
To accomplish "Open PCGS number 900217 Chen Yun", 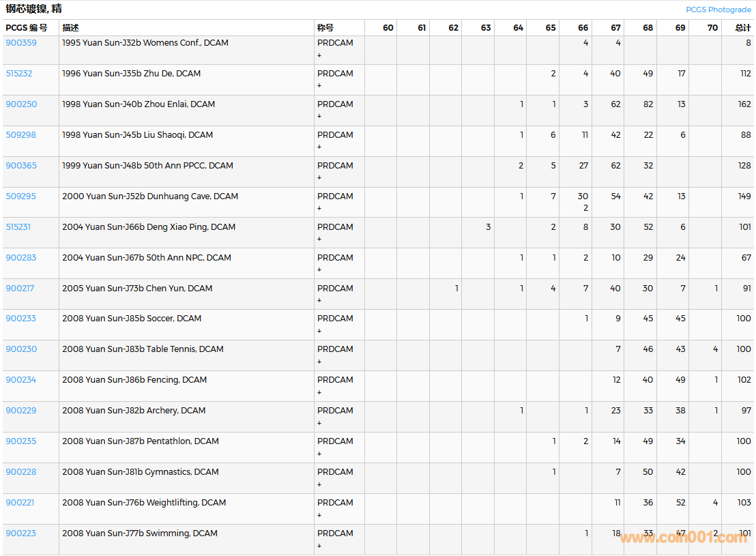I will 20,289.
